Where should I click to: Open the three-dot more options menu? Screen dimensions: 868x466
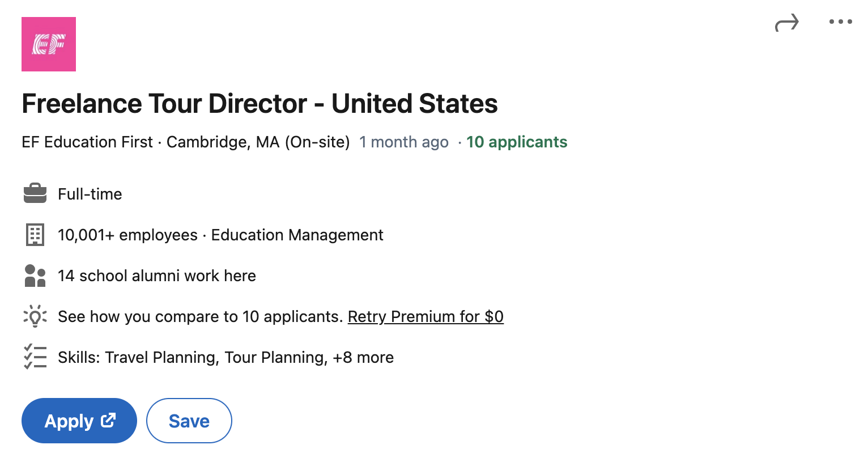point(840,22)
